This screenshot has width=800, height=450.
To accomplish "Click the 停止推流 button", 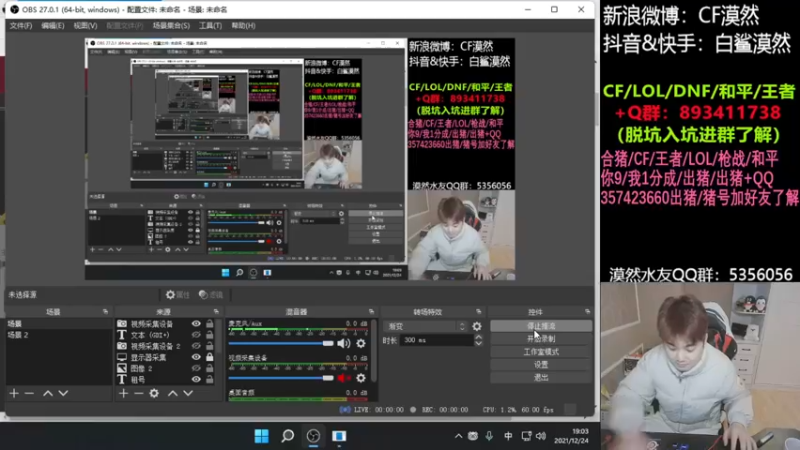I will (x=541, y=326).
